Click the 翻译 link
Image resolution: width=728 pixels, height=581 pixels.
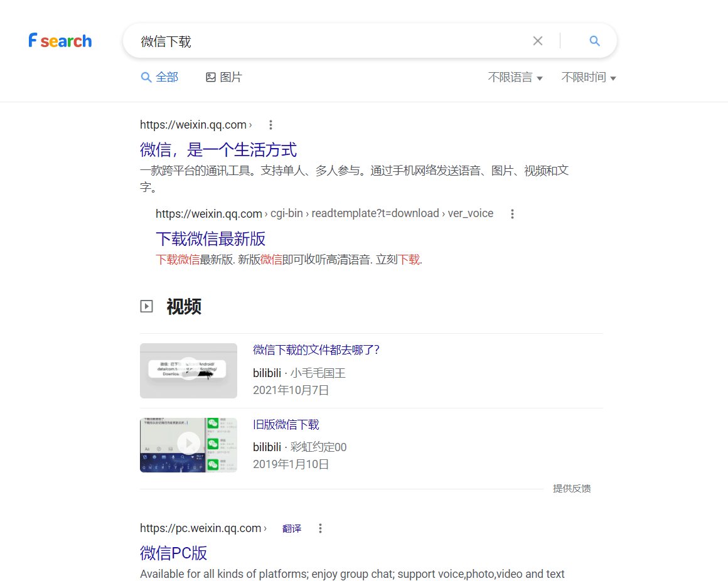click(x=292, y=528)
